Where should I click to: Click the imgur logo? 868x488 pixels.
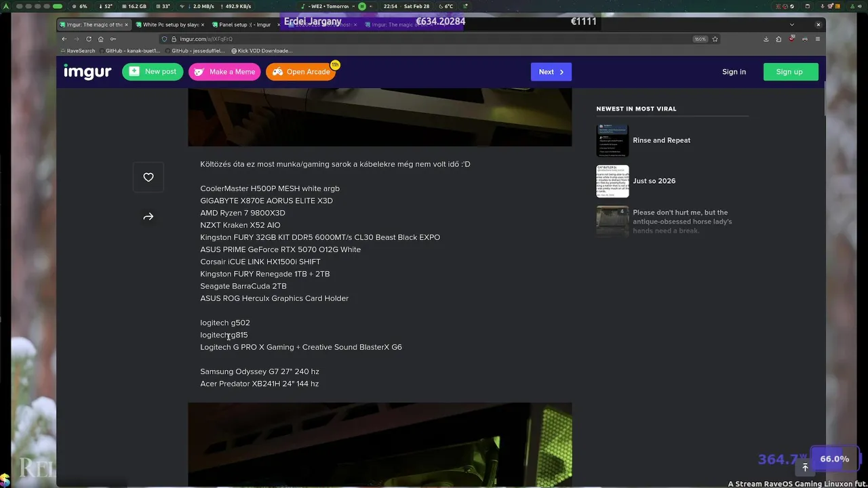coord(87,72)
